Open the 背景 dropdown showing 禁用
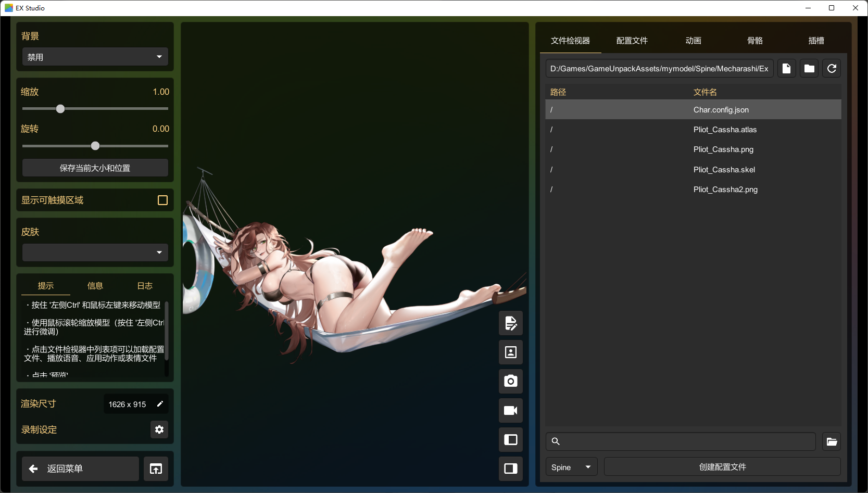The image size is (868, 493). pyautogui.click(x=95, y=57)
